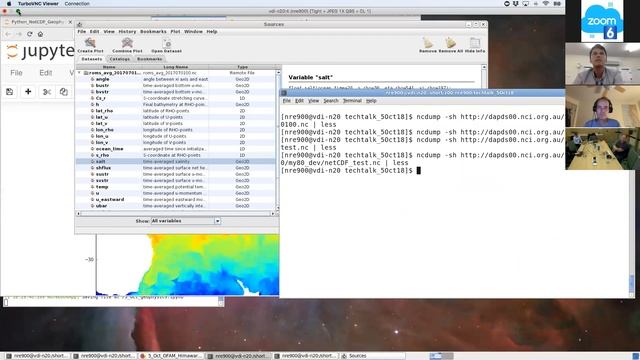Reload the browser page

(29, 34)
